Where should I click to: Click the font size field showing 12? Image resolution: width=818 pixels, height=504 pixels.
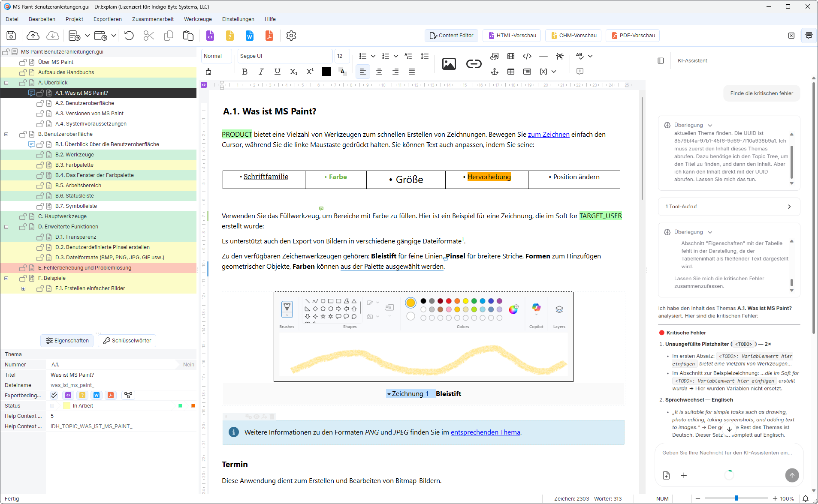point(342,56)
